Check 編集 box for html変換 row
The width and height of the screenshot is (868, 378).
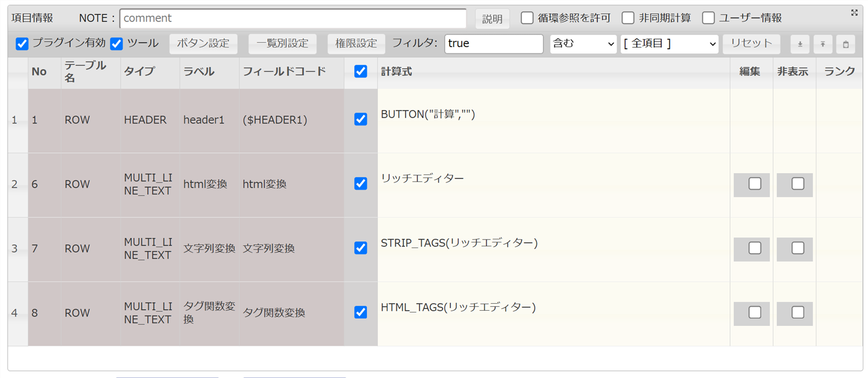754,184
